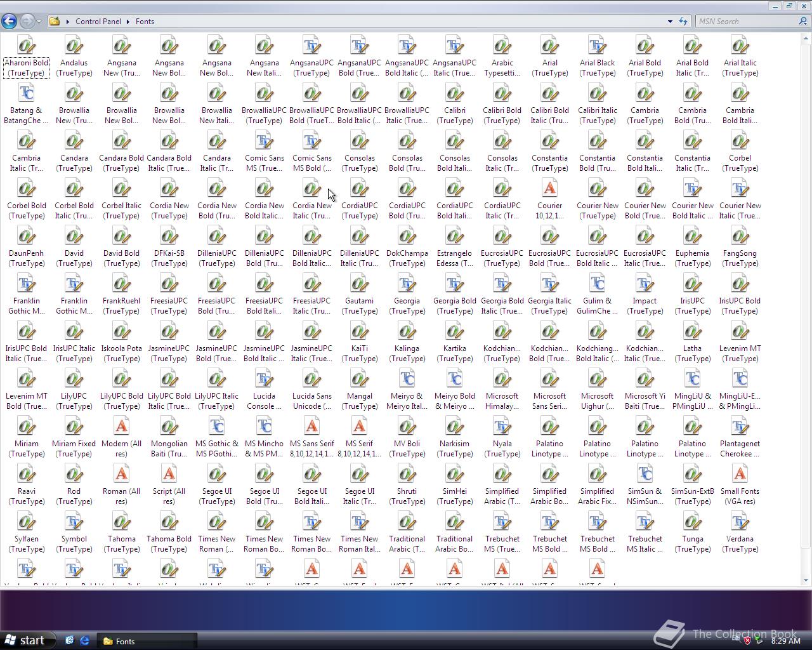The height and width of the screenshot is (650, 812).
Task: Open the address bar history dropdown
Action: pos(670,22)
